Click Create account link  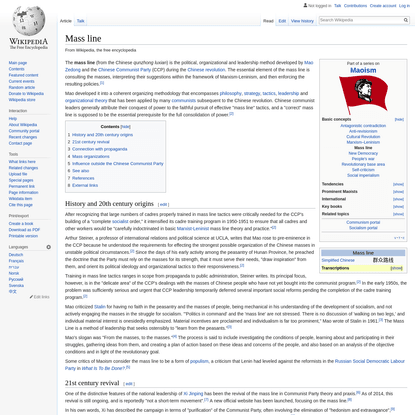pos(383,6)
